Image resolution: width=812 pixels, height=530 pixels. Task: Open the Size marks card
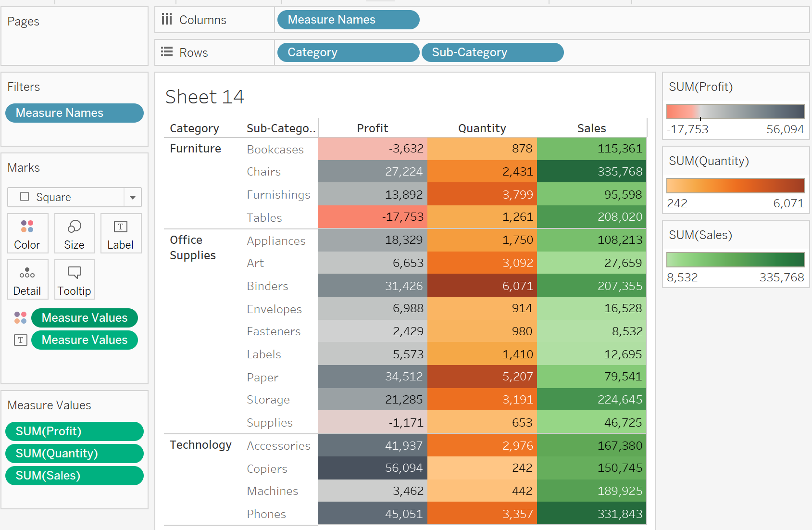coord(74,233)
